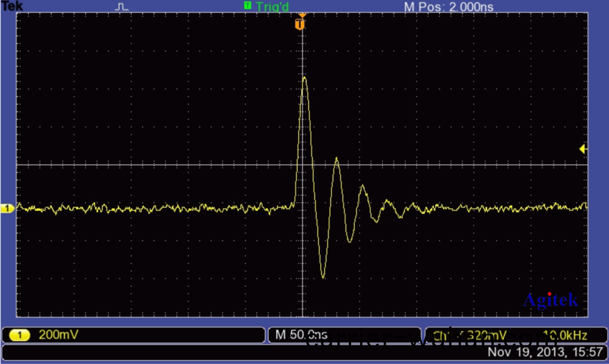Click the Tek logo
The image size is (609, 364).
coord(11,6)
